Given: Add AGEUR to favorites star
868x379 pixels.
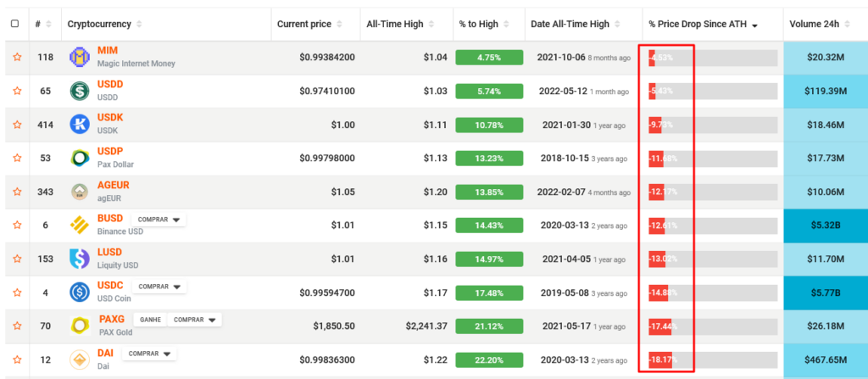Looking at the screenshot, I should (17, 192).
